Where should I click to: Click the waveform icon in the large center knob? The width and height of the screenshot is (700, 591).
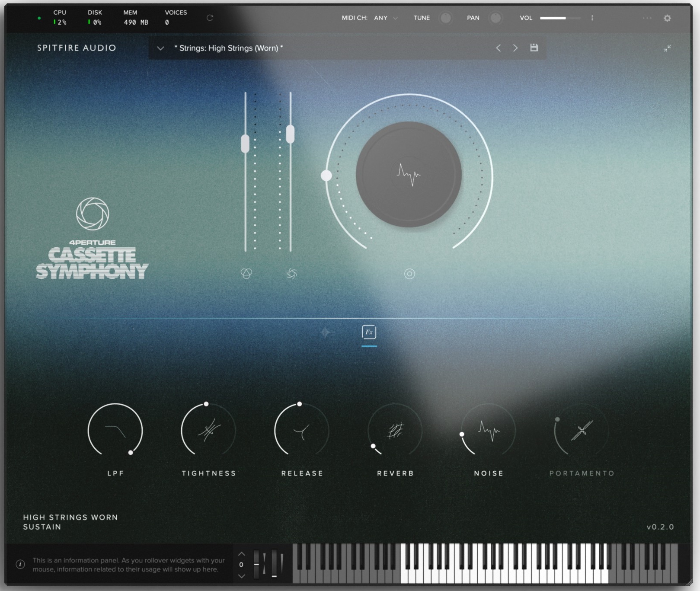[x=409, y=174]
